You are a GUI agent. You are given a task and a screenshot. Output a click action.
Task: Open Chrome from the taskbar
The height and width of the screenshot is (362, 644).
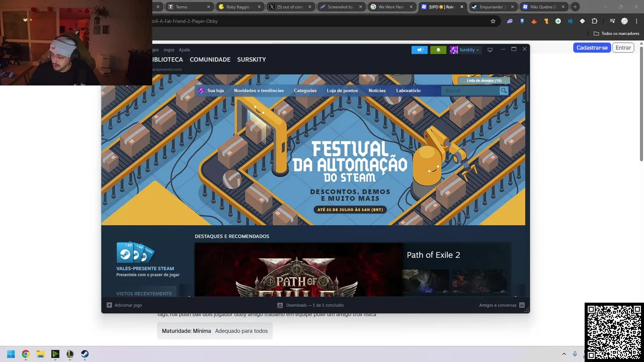26,354
